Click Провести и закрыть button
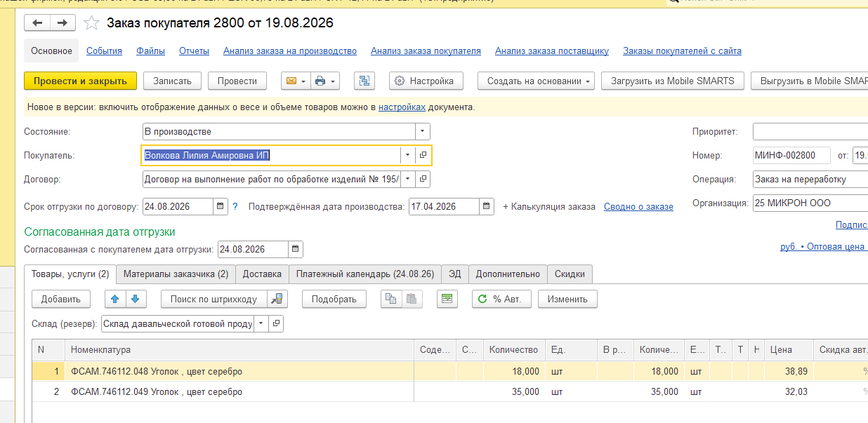 [80, 81]
